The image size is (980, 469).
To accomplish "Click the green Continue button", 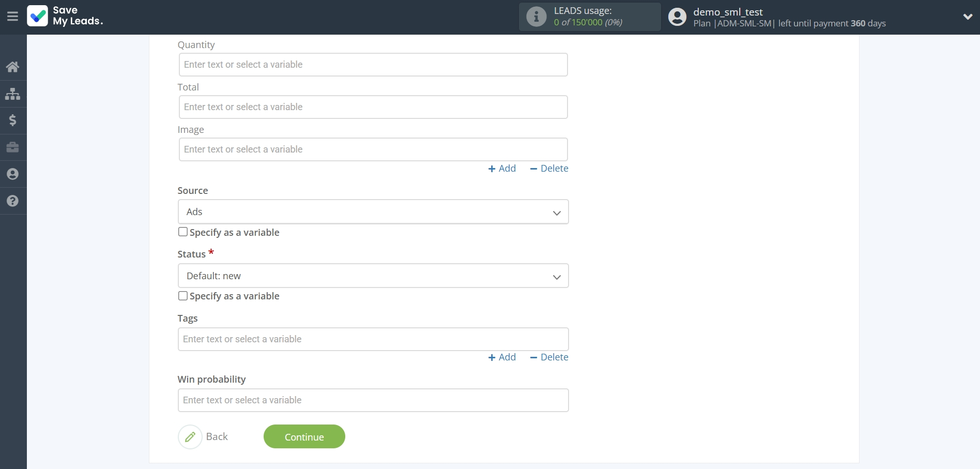I will (x=304, y=437).
